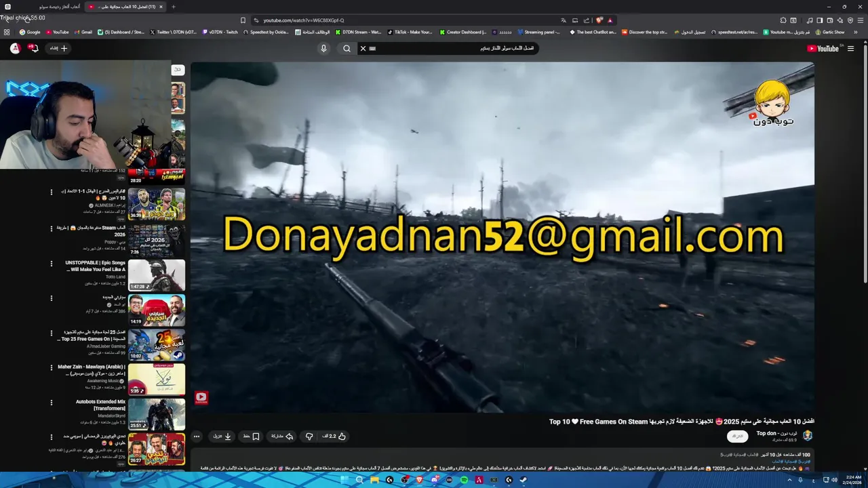Image resolution: width=868 pixels, height=488 pixels.
Task: Open the 36:39 football video thumbnail
Action: click(x=157, y=204)
